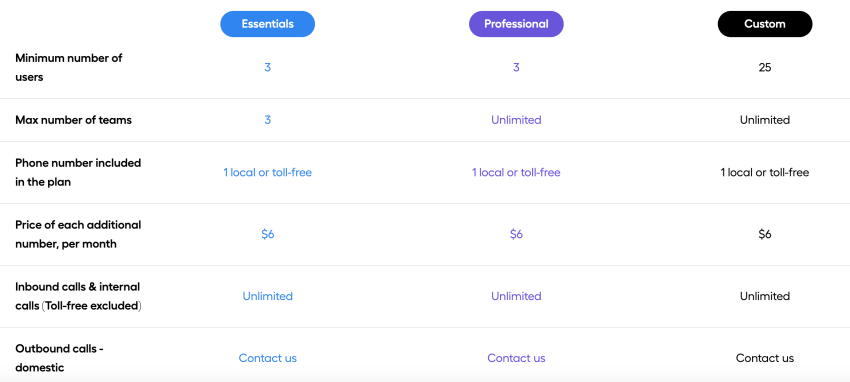Viewport: 850px width, 382px height.
Task: Click the Custom plan's 25 minimum users value
Action: 765,68
